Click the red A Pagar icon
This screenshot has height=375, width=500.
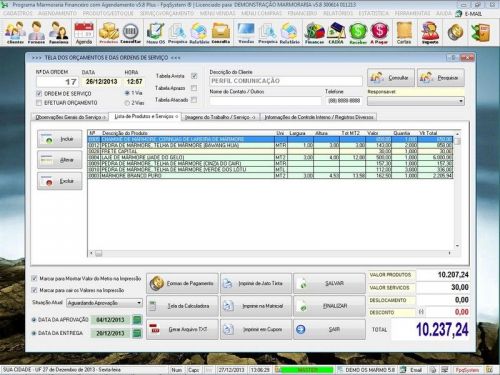[379, 32]
